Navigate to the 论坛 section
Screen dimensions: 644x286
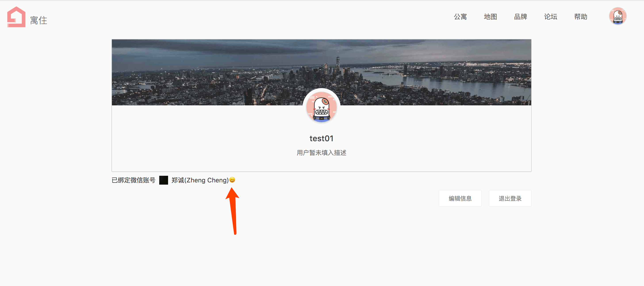pos(550,17)
